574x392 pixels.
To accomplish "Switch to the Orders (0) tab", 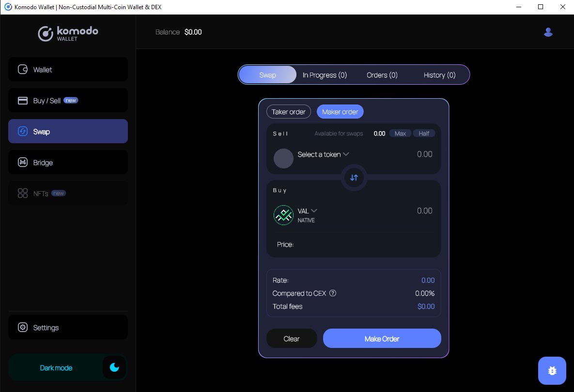I will 382,75.
